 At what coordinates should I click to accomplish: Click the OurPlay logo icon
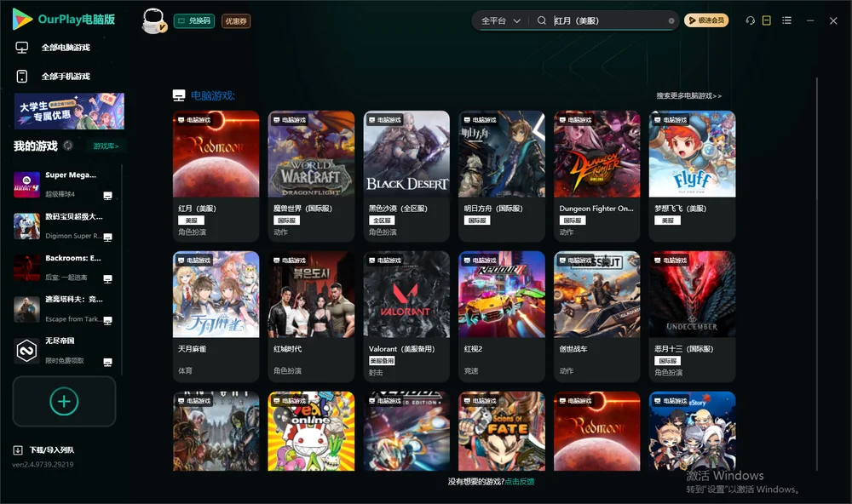point(22,20)
